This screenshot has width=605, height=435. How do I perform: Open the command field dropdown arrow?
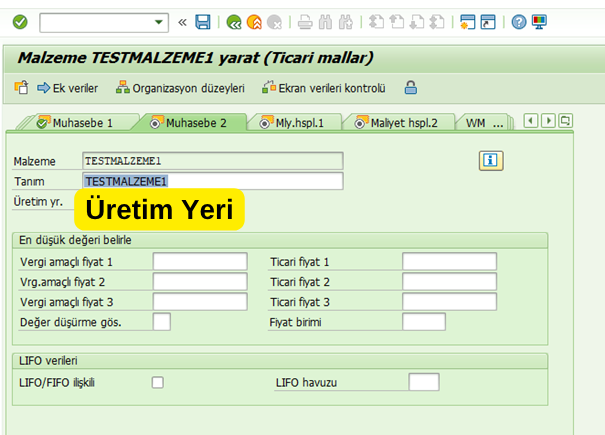pyautogui.click(x=160, y=21)
